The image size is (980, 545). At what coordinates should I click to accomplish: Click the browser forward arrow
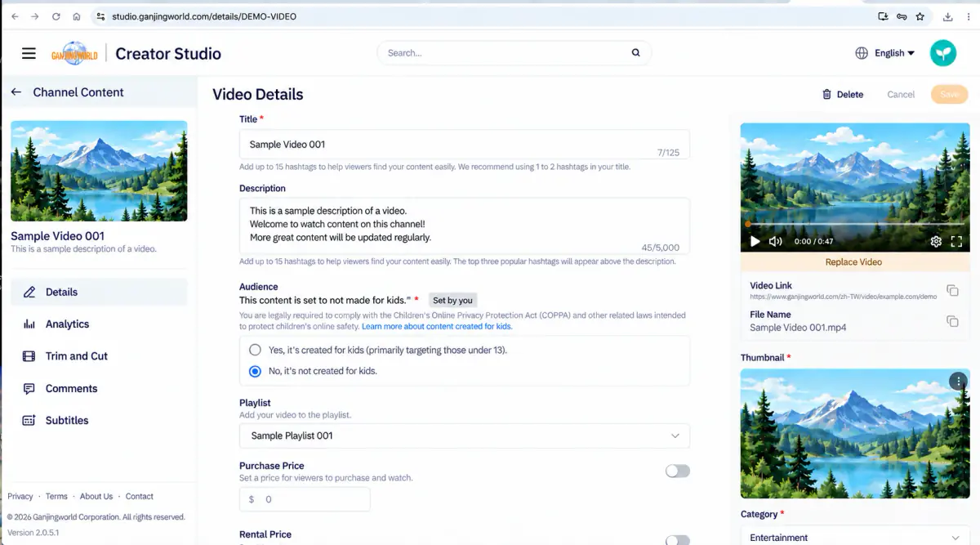(x=35, y=16)
